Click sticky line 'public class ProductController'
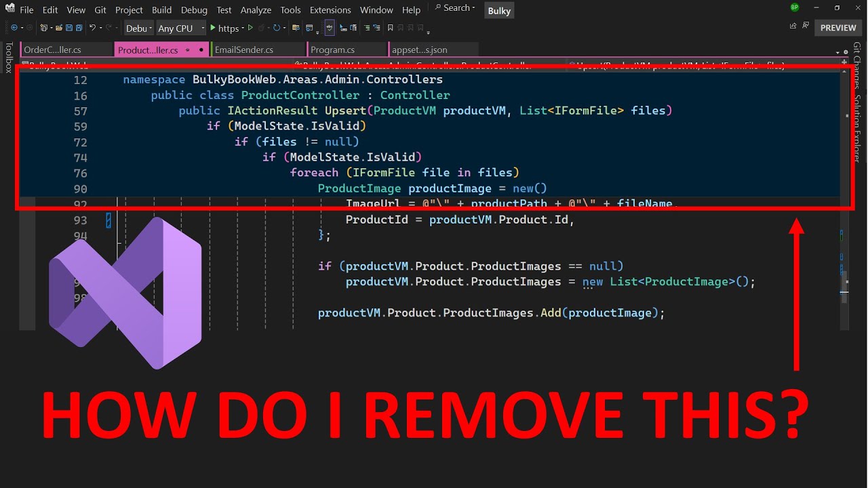 click(x=300, y=95)
